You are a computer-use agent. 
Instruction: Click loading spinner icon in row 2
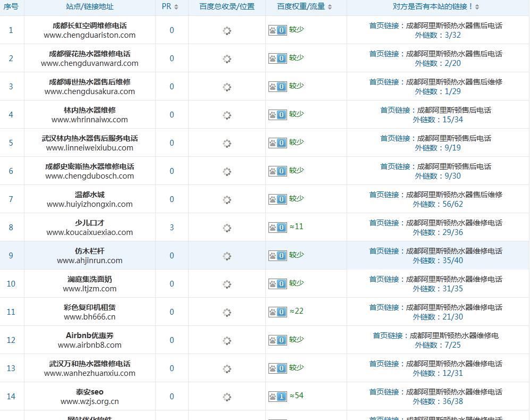tap(227, 59)
